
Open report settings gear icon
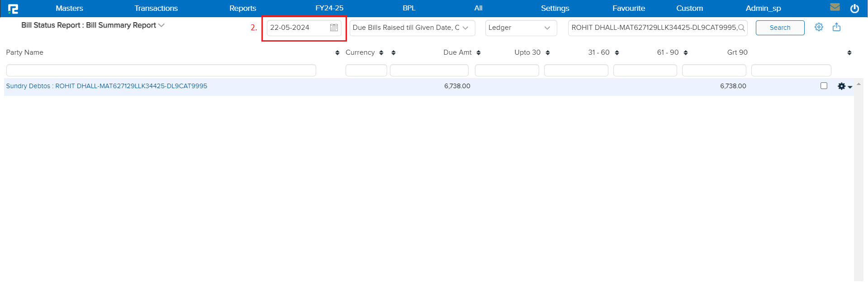click(819, 27)
